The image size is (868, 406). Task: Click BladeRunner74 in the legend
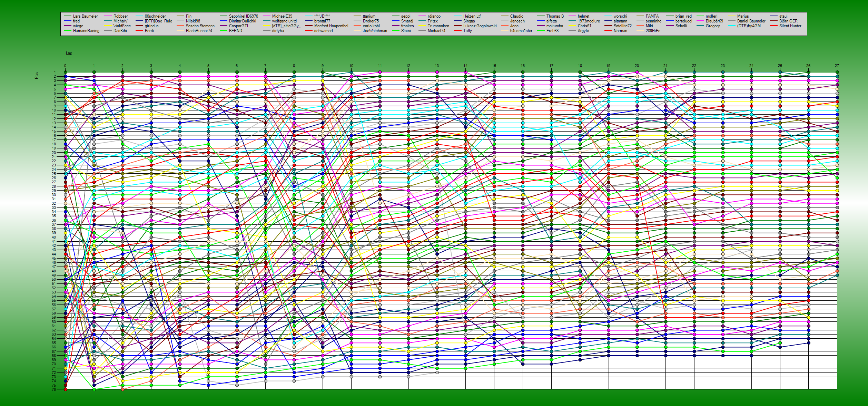click(199, 31)
